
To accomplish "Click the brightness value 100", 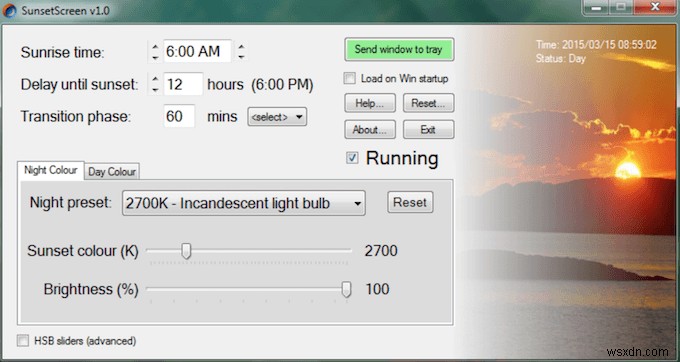I will (x=377, y=289).
